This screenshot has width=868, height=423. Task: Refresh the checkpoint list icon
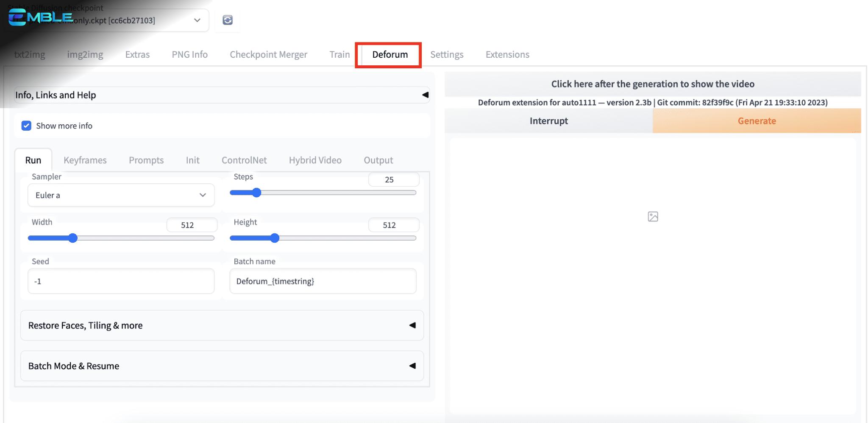[228, 20]
